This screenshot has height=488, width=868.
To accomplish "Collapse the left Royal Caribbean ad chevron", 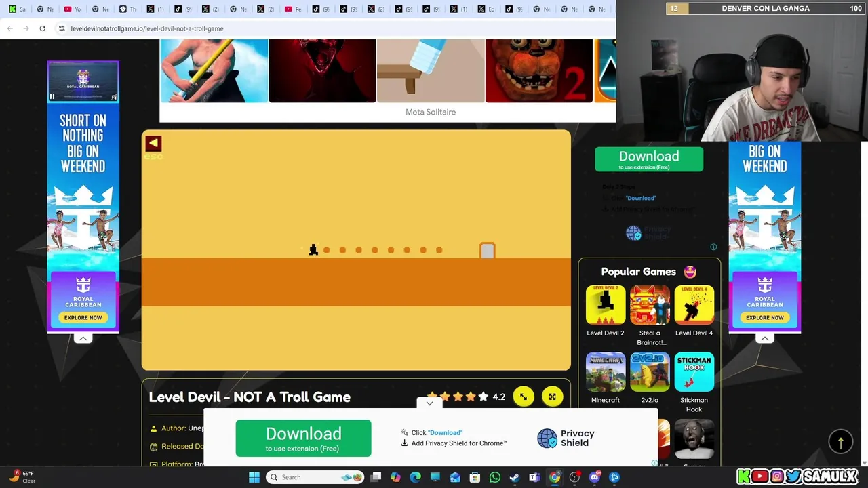I will click(x=83, y=338).
